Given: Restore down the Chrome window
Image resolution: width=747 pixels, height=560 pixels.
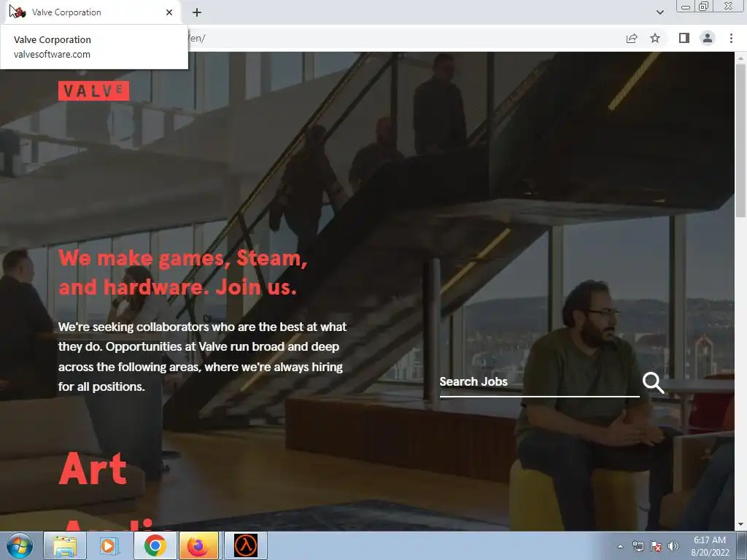Looking at the screenshot, I should 704,7.
